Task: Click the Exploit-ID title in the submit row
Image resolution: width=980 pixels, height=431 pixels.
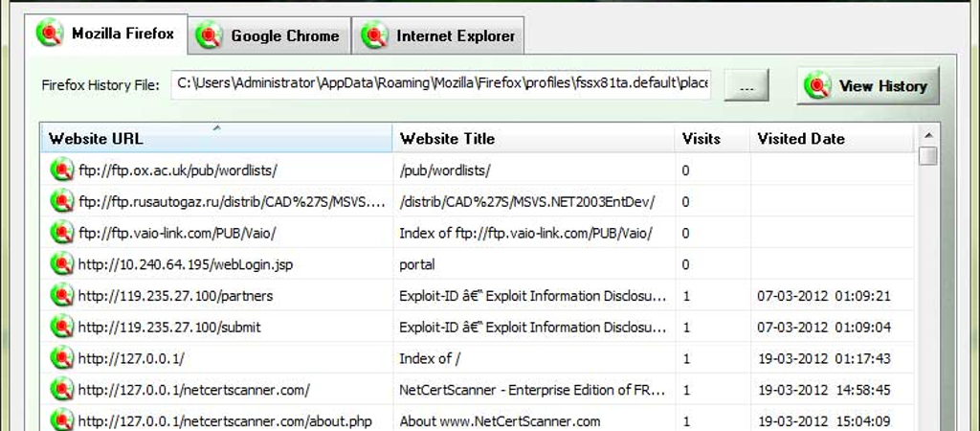Action: [533, 328]
